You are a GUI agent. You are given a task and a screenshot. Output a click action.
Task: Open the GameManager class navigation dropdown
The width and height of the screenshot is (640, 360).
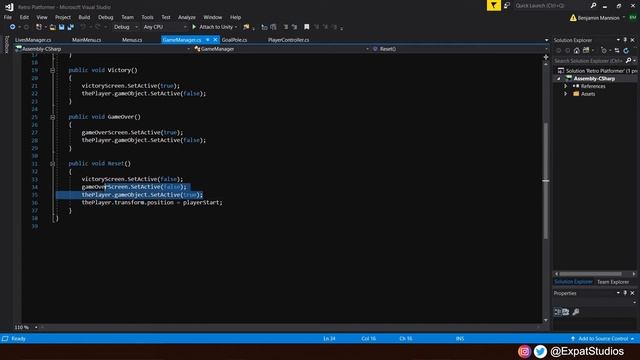(281, 49)
